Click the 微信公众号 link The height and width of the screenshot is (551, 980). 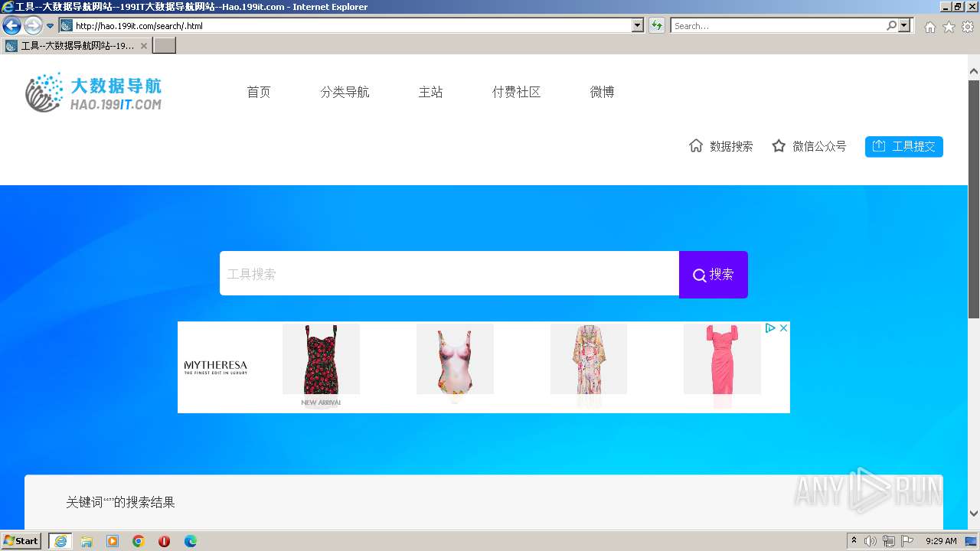(x=819, y=146)
